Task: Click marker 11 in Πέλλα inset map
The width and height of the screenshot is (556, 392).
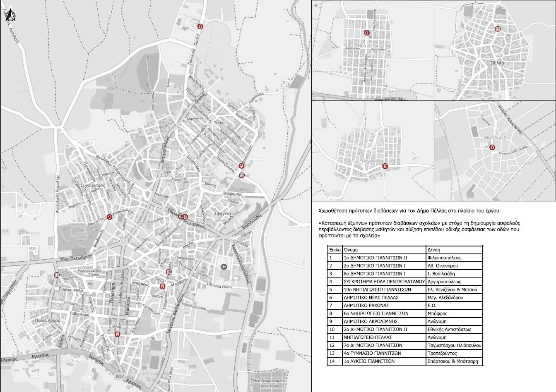Action: point(498,29)
